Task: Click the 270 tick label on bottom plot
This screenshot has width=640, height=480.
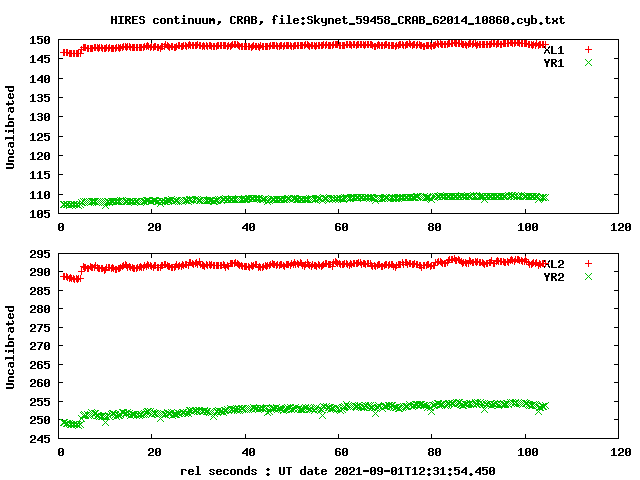Action: [x=40, y=346]
